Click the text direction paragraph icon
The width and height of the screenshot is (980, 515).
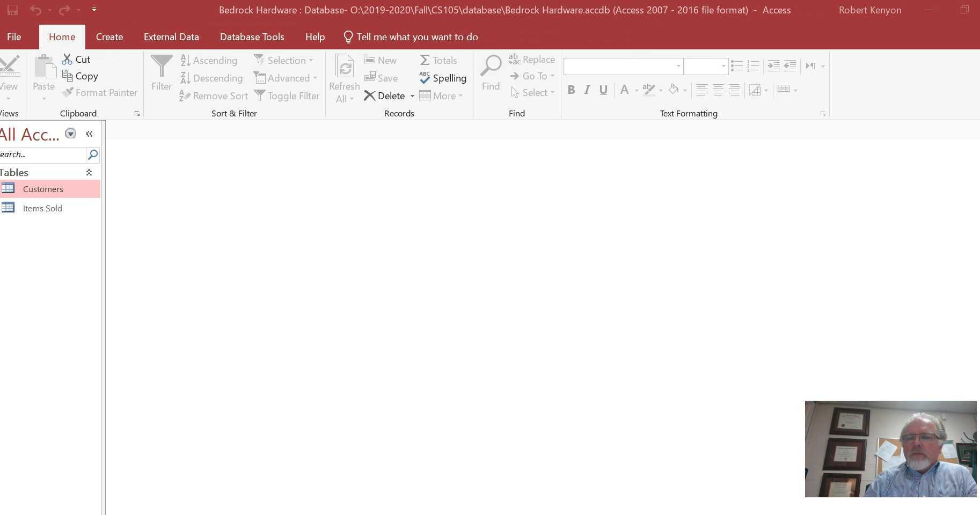810,66
